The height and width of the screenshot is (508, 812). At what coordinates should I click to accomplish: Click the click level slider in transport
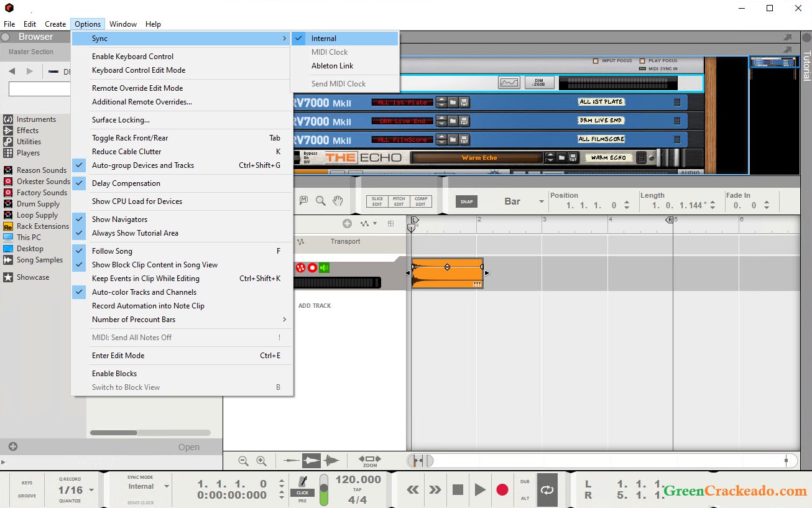tap(324, 491)
